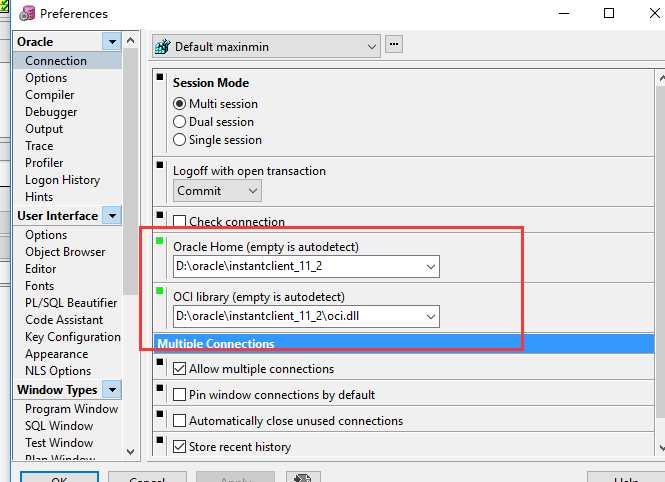The height and width of the screenshot is (482, 665).
Task: Open Appearance preferences
Action: (56, 354)
